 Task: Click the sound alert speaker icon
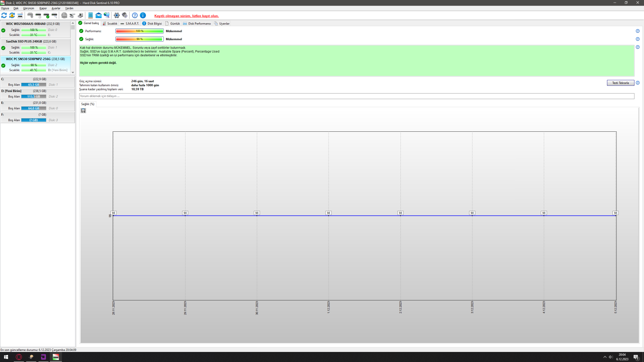125,15
